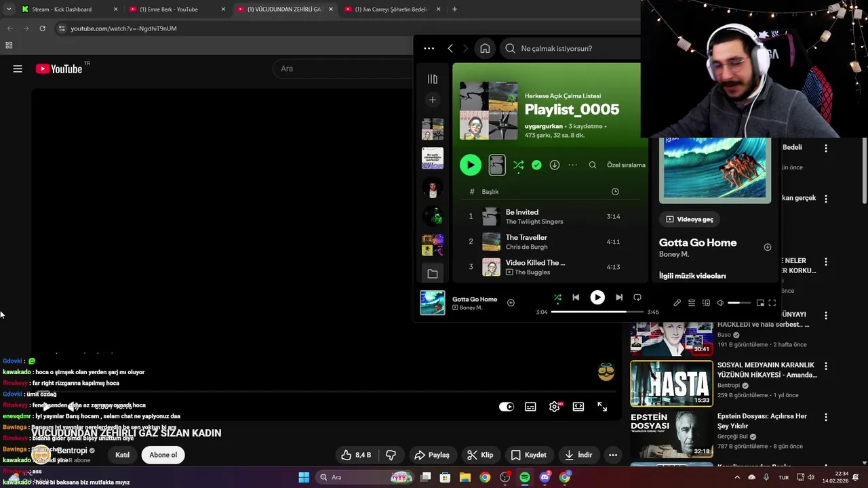Screen dimensions: 868x488
Task: Switch to the Jim Carrey: Şöhretin Bedeli tab
Action: 393,9
